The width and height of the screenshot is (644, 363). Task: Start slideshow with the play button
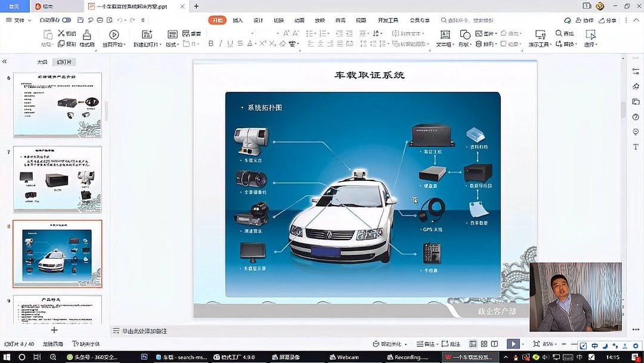point(513,344)
